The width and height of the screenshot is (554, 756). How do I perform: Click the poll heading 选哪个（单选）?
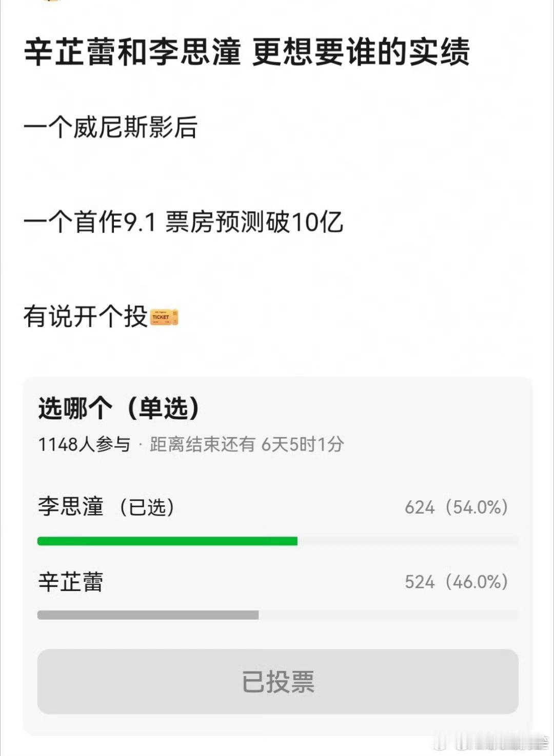point(118,408)
